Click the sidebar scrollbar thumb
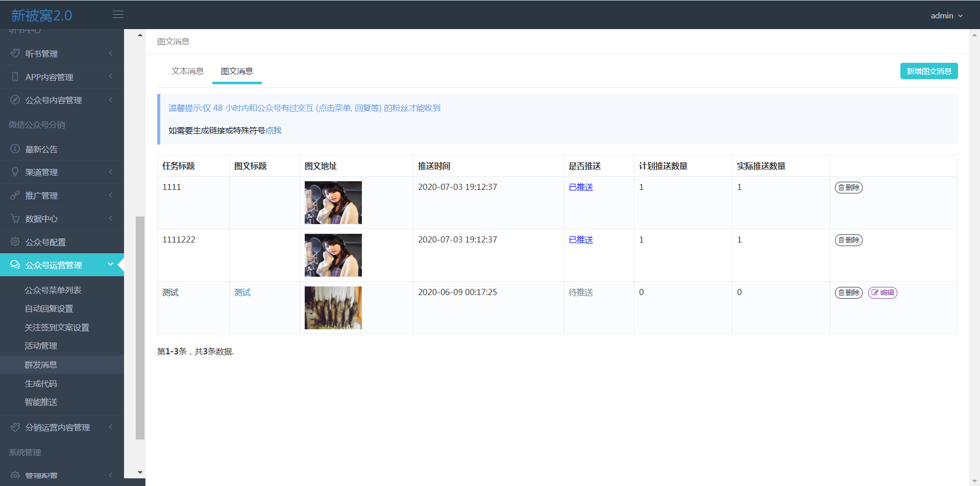Viewport: 980px width, 486px height. click(x=140, y=328)
